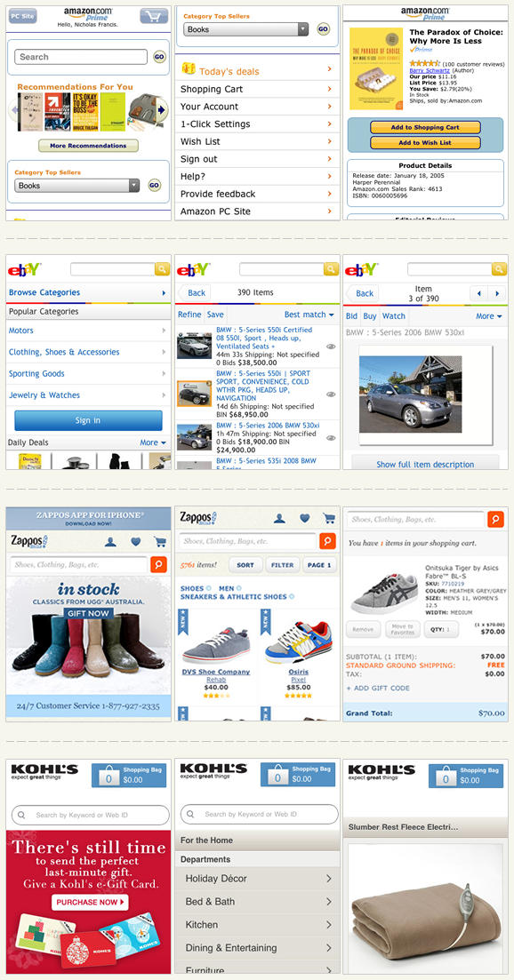Click the blue eBay Sign in button
The image size is (514, 980).
coord(88,420)
